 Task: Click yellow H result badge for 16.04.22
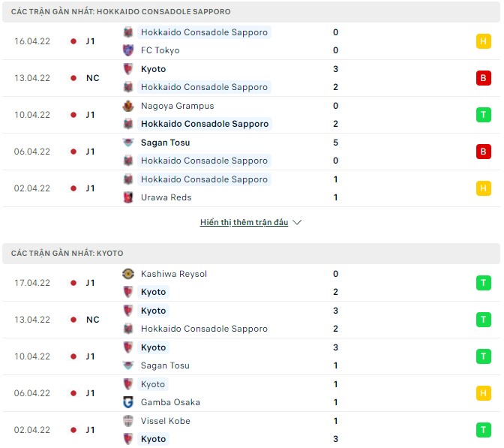click(x=483, y=41)
